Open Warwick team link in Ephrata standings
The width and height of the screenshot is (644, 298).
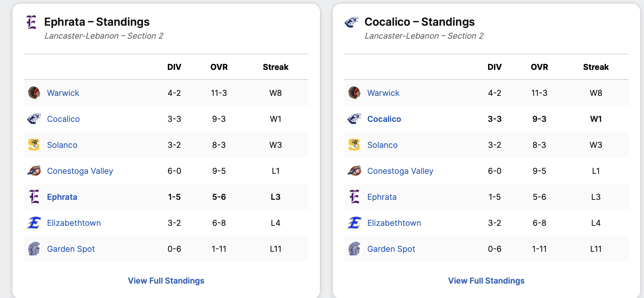click(63, 93)
